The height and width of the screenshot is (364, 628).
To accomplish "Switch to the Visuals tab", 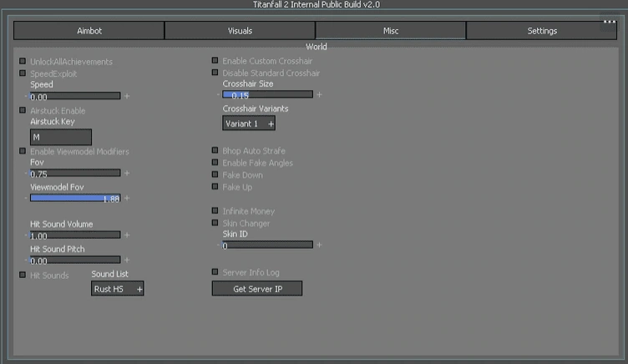I will tap(240, 31).
